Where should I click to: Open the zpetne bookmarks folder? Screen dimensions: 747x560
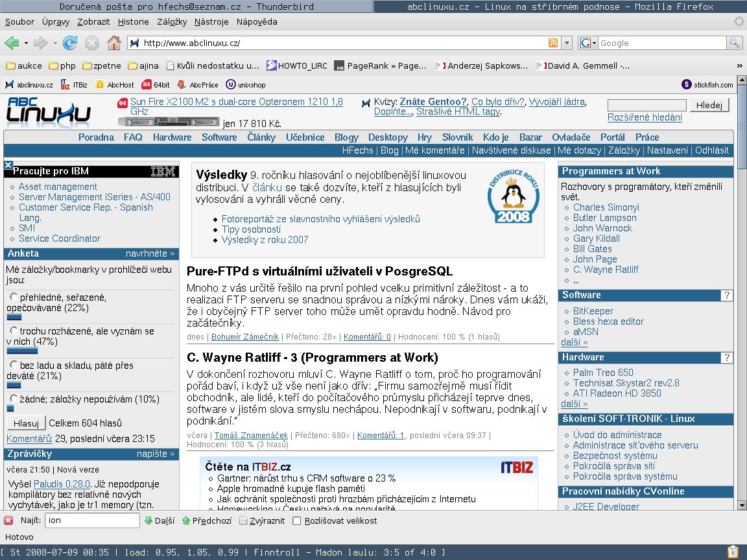tap(101, 65)
